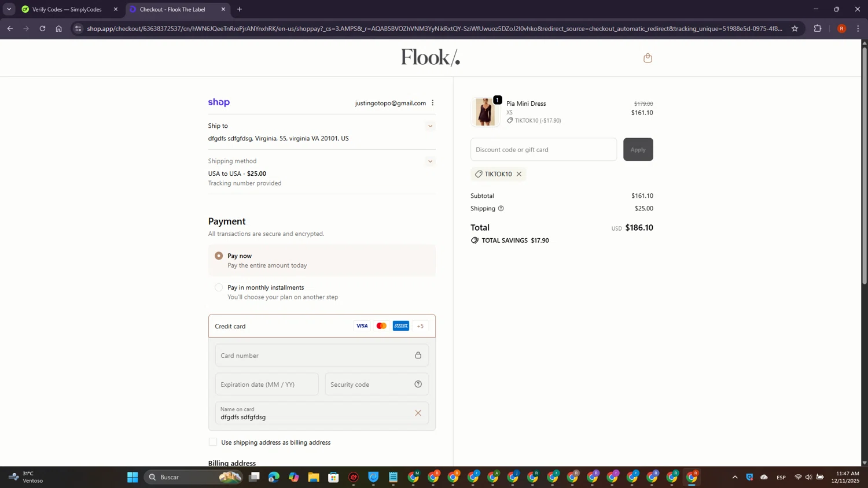Close the Checkout Flook tab
The image size is (868, 488).
(223, 9)
